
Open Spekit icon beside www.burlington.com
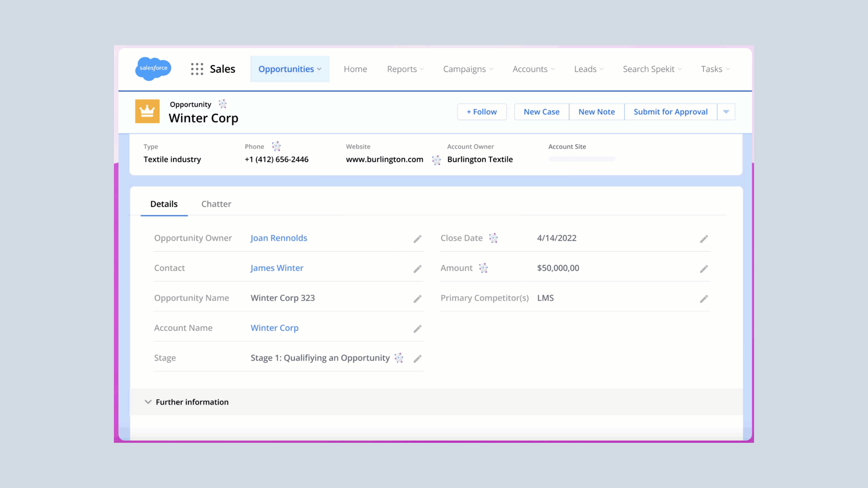click(x=436, y=160)
